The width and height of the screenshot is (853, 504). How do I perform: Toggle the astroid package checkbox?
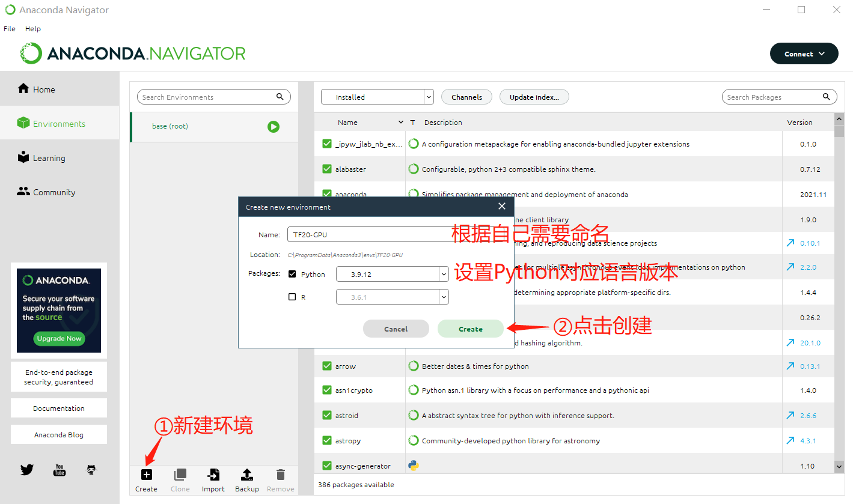[x=327, y=416]
